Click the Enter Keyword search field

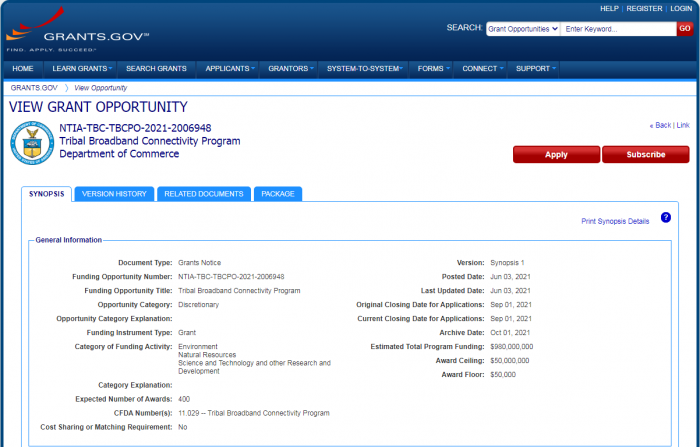tap(618, 29)
